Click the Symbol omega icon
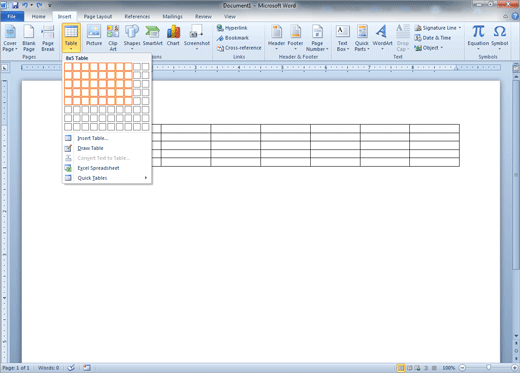The height and width of the screenshot is (373, 520). [x=499, y=36]
